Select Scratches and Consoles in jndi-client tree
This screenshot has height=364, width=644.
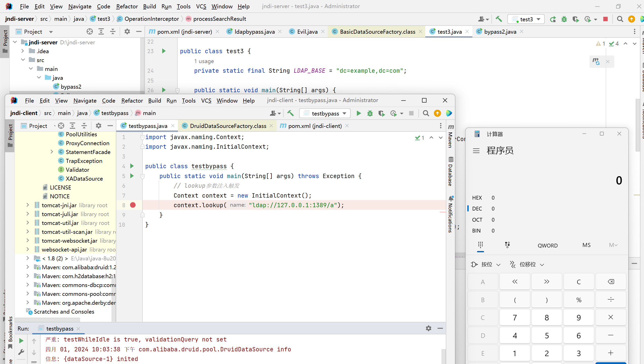click(x=64, y=312)
